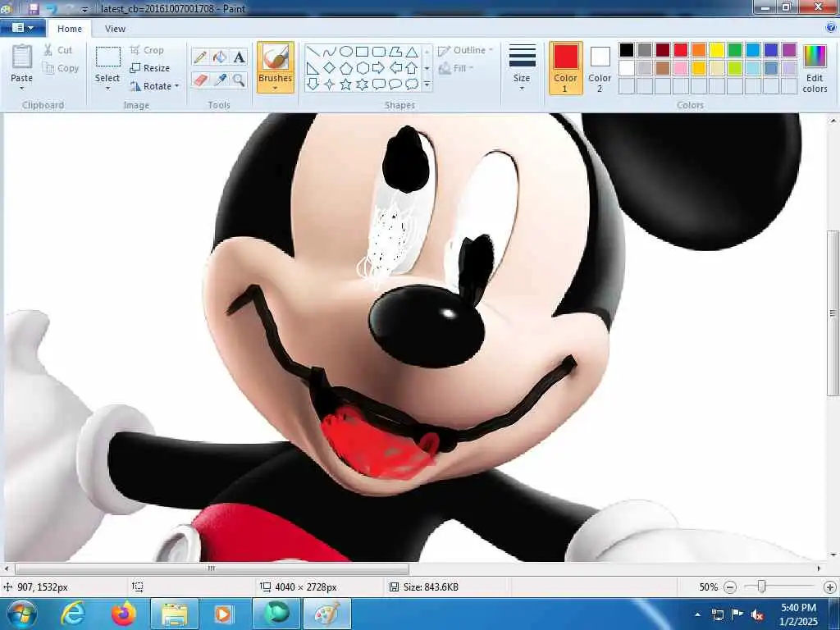
Task: Choose the Right arrow shape
Action: tap(379, 68)
